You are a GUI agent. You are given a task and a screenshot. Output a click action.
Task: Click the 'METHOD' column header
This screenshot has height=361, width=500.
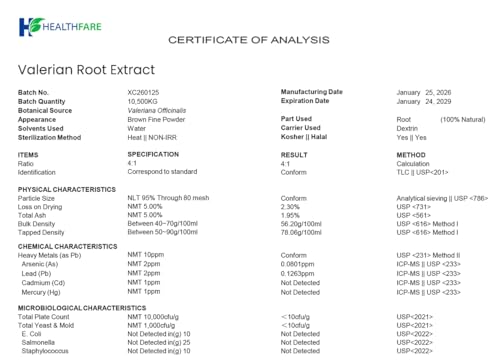[x=411, y=155]
